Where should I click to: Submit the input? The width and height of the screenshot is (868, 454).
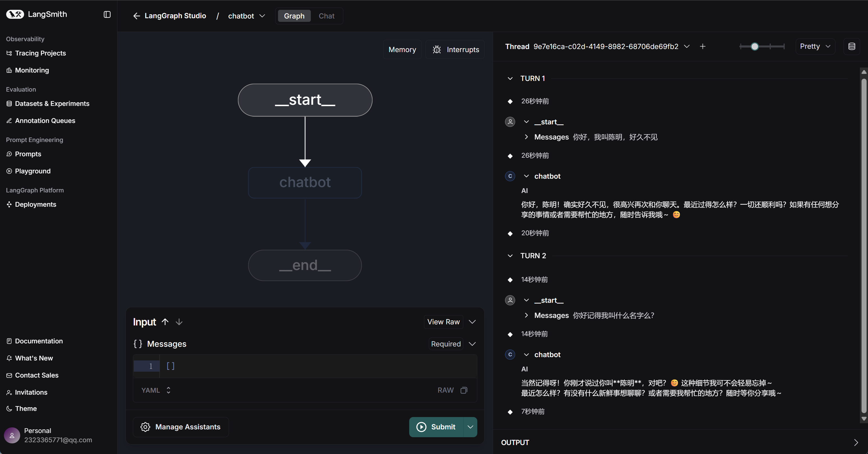436,427
